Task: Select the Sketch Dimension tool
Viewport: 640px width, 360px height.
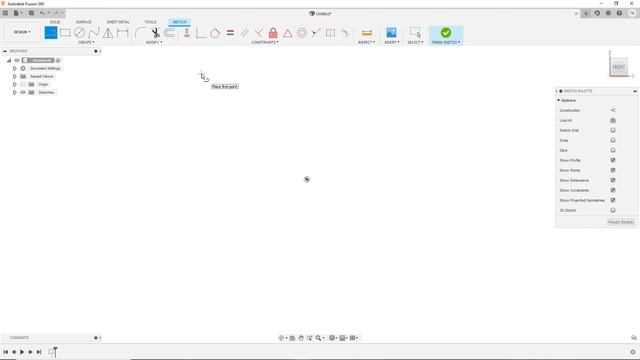Action: click(122, 33)
